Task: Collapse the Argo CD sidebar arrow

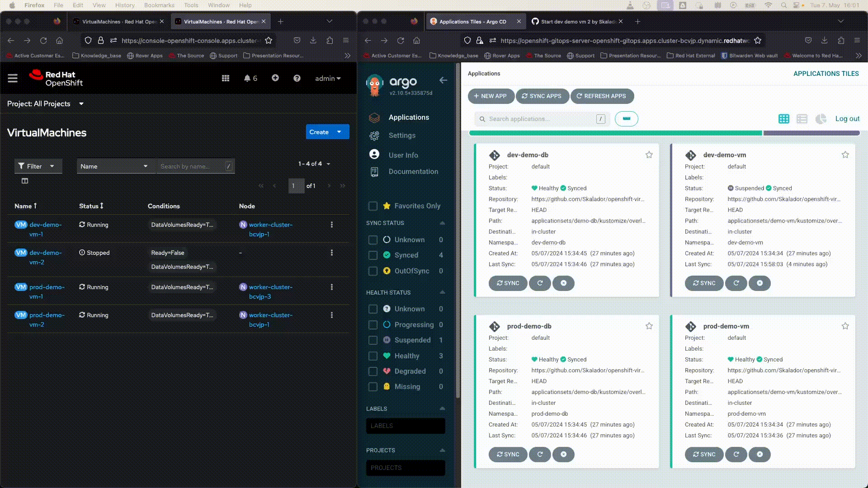Action: coord(443,80)
